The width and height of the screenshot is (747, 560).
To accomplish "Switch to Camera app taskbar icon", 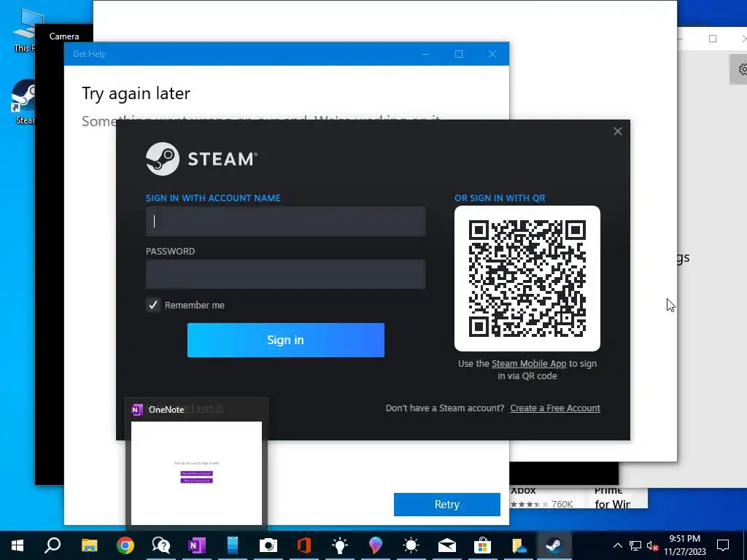I will pyautogui.click(x=268, y=545).
